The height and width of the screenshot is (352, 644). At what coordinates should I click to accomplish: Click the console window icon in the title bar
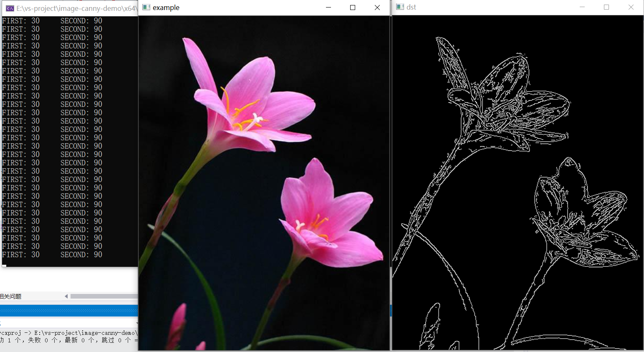point(10,8)
